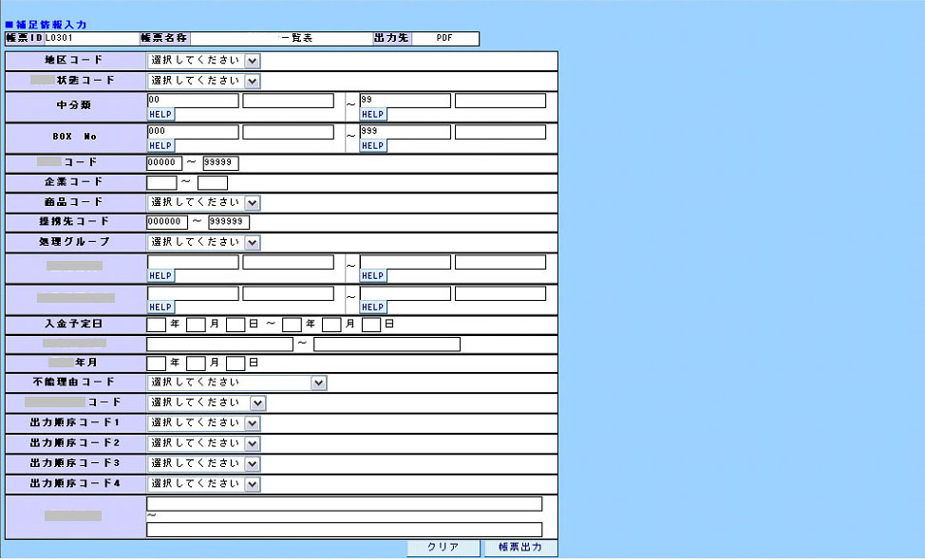Click the 提携先コード end field showing 999999
This screenshot has width=925, height=560.
pyautogui.click(x=228, y=222)
